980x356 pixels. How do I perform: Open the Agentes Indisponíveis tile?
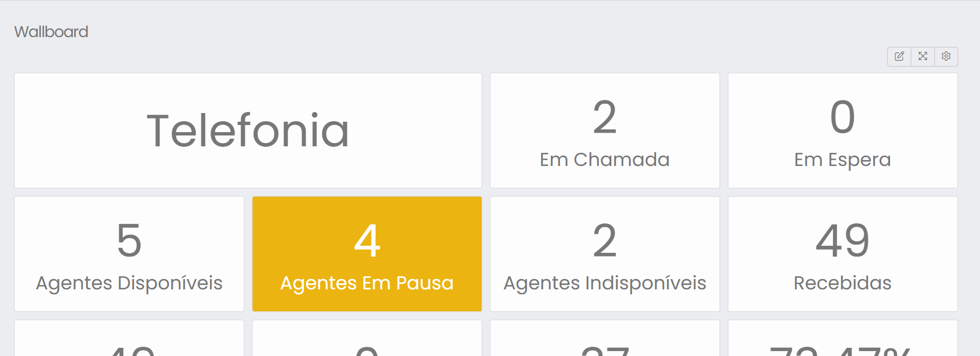pos(604,254)
